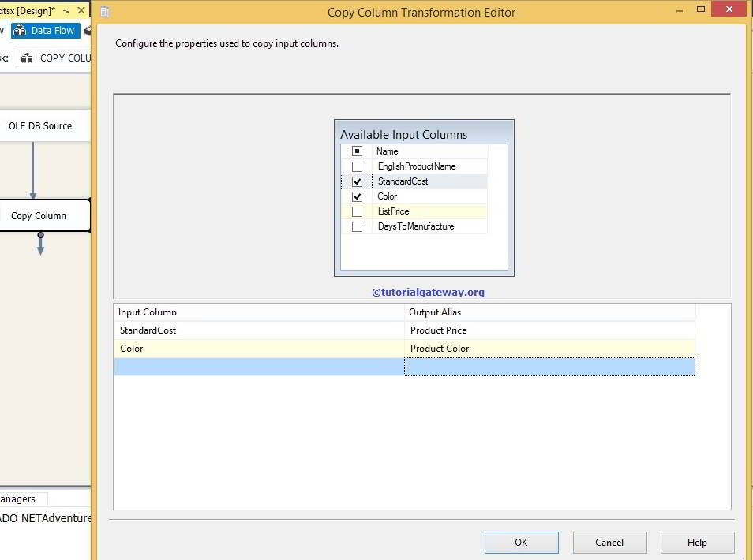753x560 pixels.
Task: Select the Data Flow tab
Action: 46,30
